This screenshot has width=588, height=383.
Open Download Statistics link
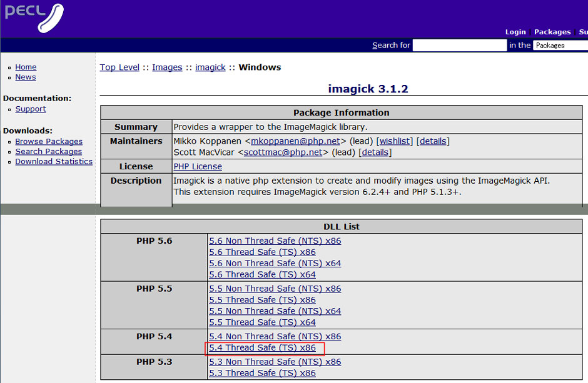tap(54, 161)
